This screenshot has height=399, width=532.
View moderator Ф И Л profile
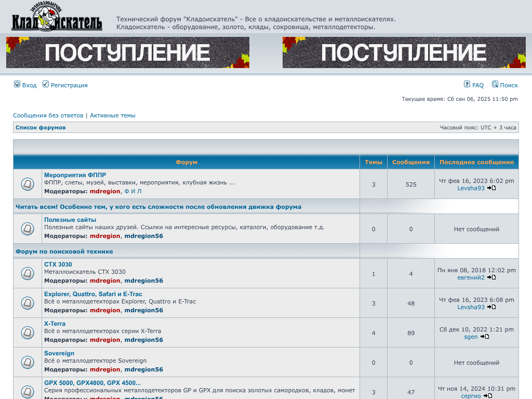[132, 191]
